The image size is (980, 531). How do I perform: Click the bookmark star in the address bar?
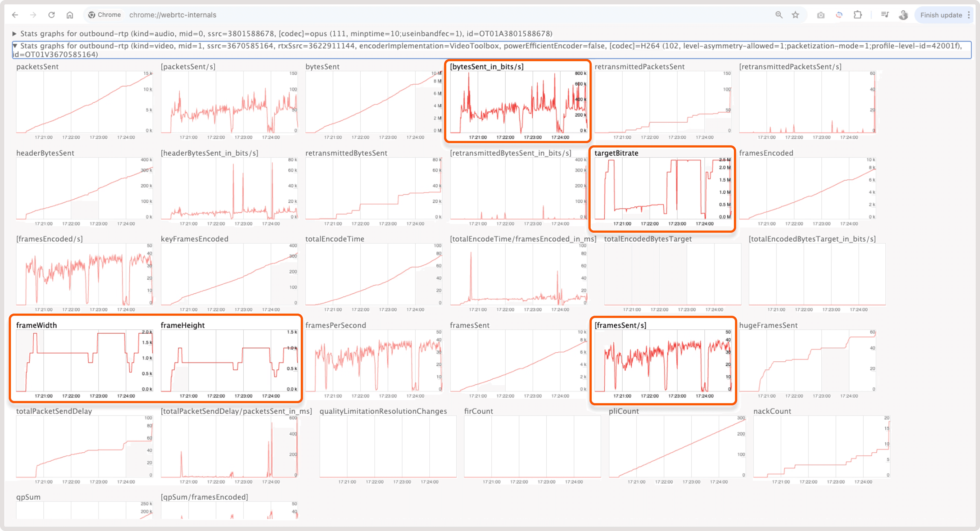click(x=795, y=15)
